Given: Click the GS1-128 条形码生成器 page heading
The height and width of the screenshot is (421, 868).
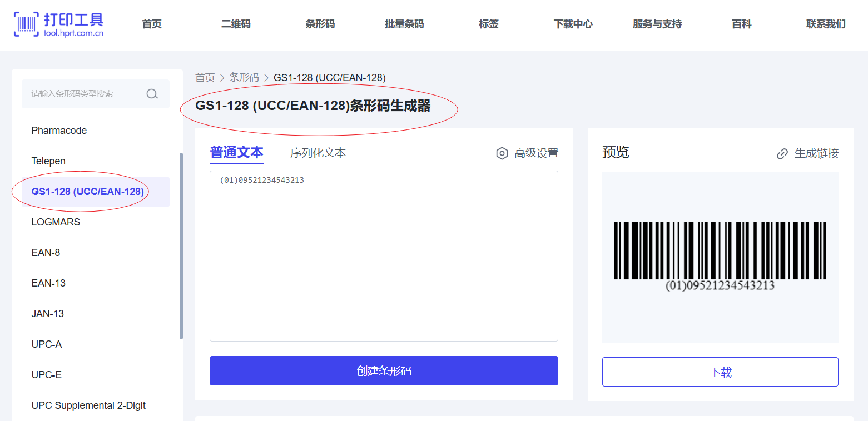Looking at the screenshot, I should (313, 106).
